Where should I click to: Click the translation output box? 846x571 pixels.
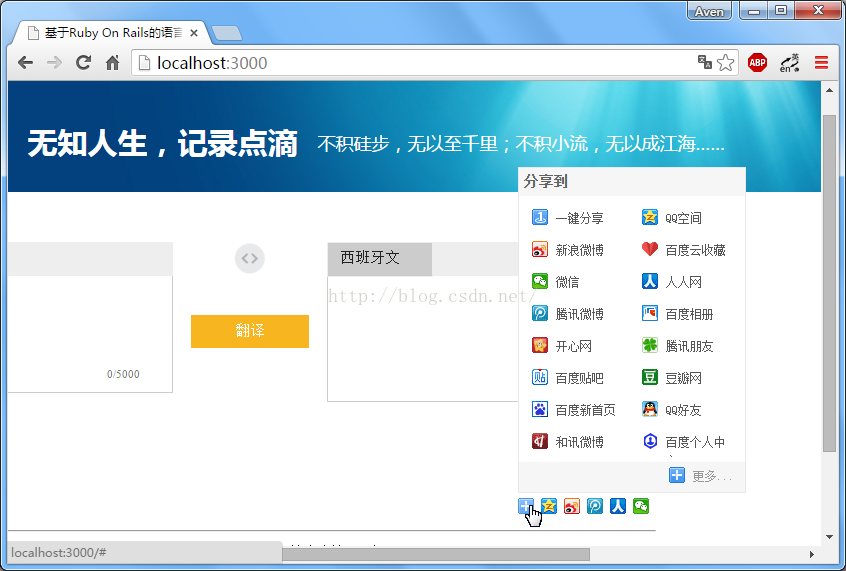[423, 338]
